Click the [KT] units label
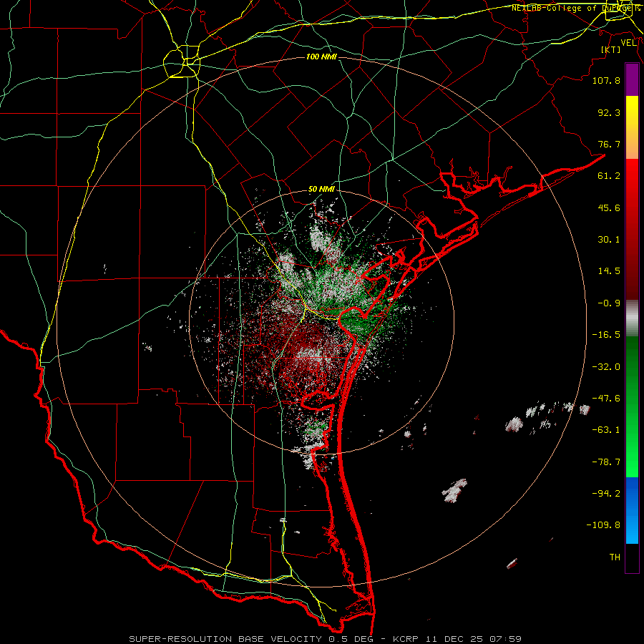The height and width of the screenshot is (644, 644). tap(611, 49)
